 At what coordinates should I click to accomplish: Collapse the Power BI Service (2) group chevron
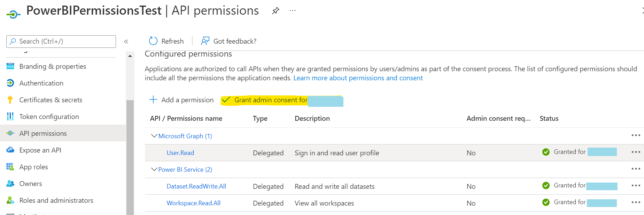154,169
